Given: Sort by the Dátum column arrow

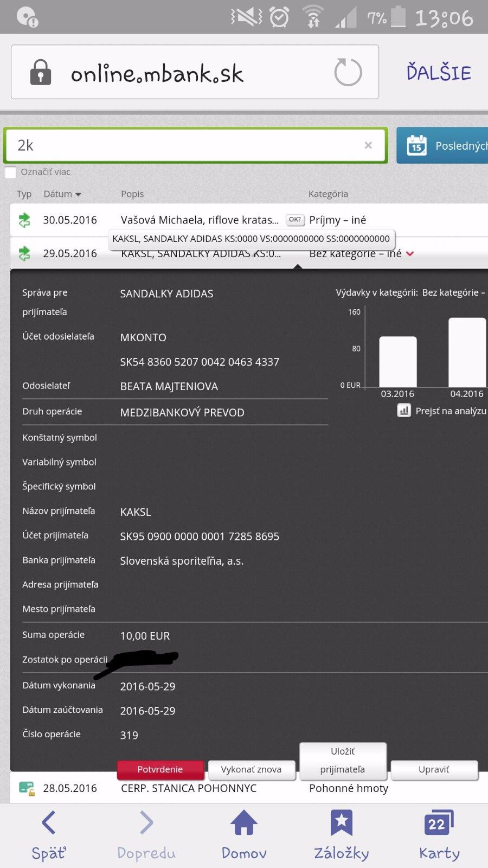Looking at the screenshot, I should [x=78, y=194].
